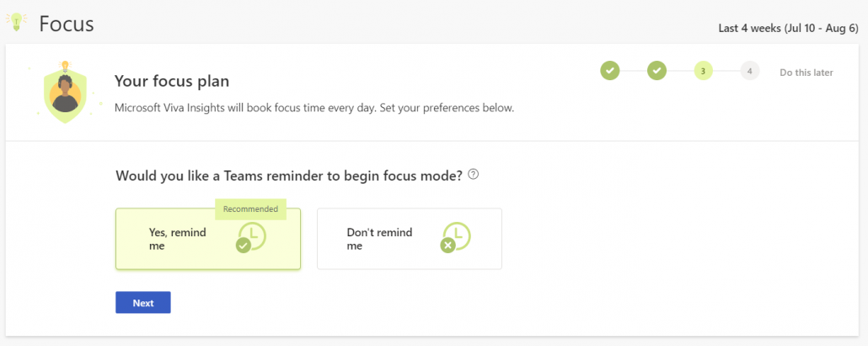The width and height of the screenshot is (868, 346).
Task: Click the current step 3 indicator
Action: (703, 72)
